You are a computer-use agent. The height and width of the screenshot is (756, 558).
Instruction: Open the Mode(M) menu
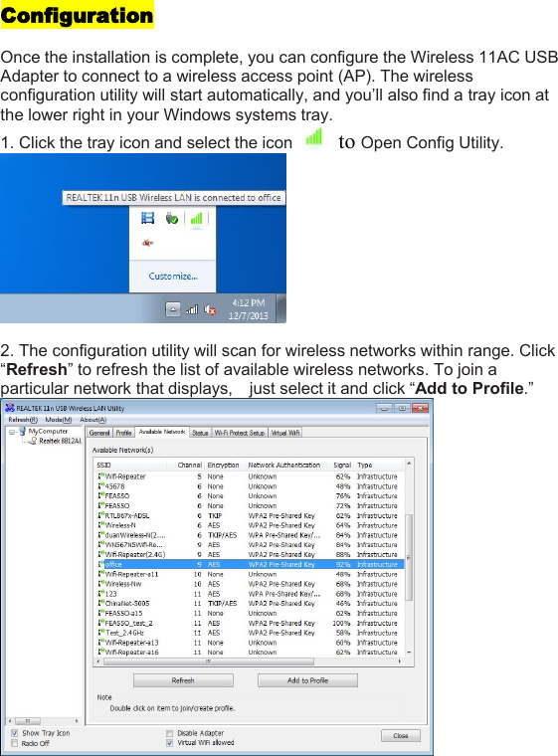pyautogui.click(x=59, y=420)
